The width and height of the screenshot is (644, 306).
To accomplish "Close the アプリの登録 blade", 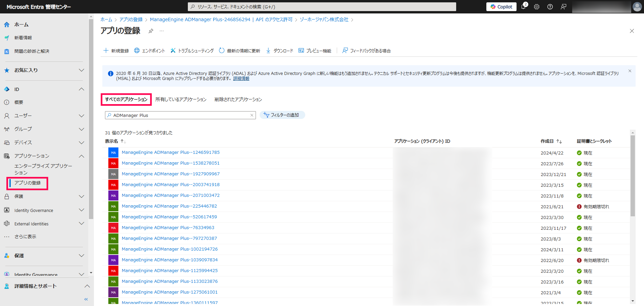I will coord(632,31).
